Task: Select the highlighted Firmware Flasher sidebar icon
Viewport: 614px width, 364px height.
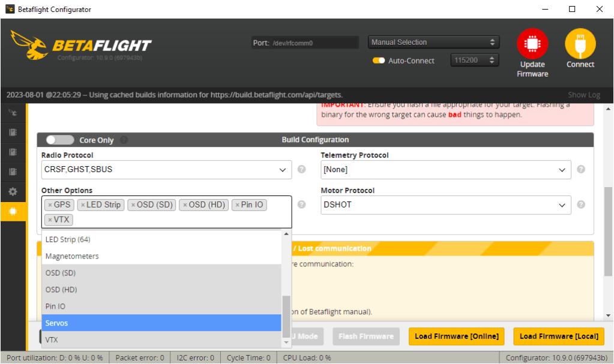Action: click(x=13, y=212)
